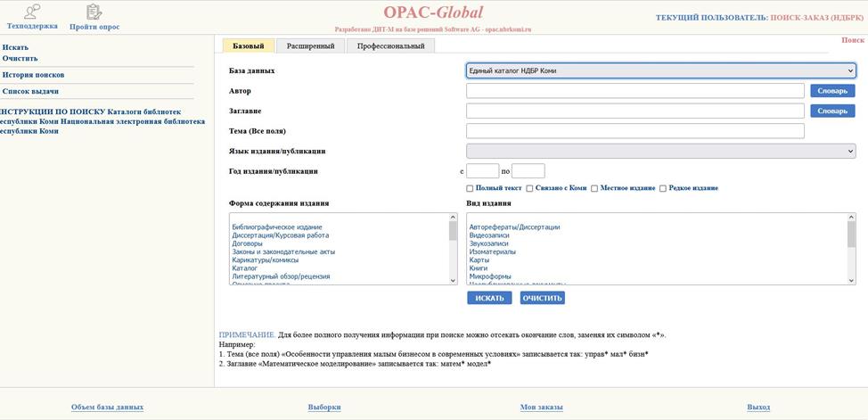Select Договоры in the content form list
Viewport: 868px width, 420px height.
pos(248,243)
